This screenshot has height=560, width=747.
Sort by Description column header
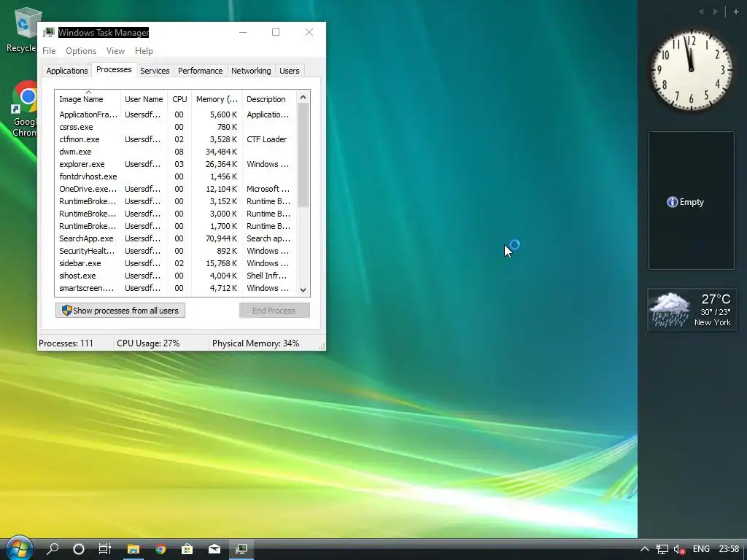[269, 99]
